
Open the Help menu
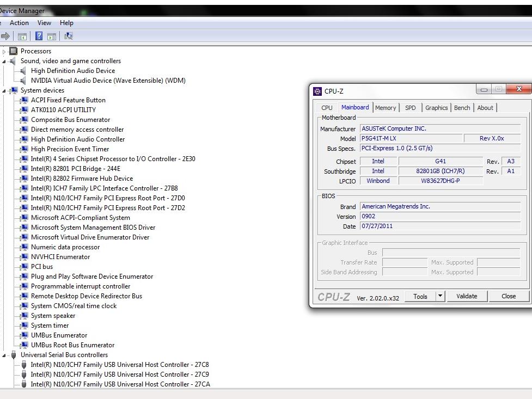(66, 23)
